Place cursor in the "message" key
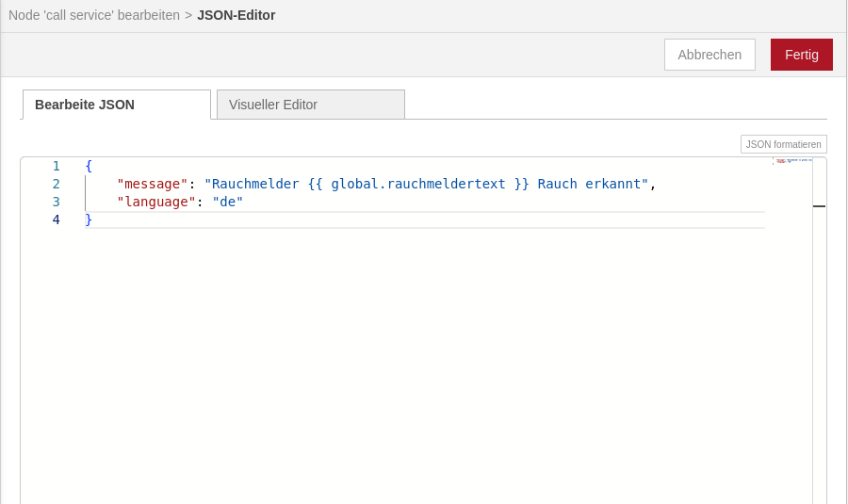Screen dimensions: 848x504 [x=152, y=184]
